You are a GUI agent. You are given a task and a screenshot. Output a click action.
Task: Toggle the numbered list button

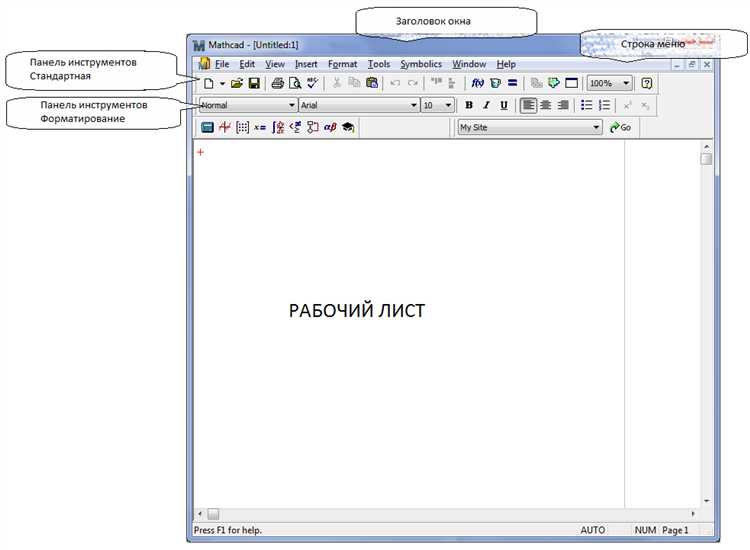pyautogui.click(x=605, y=105)
